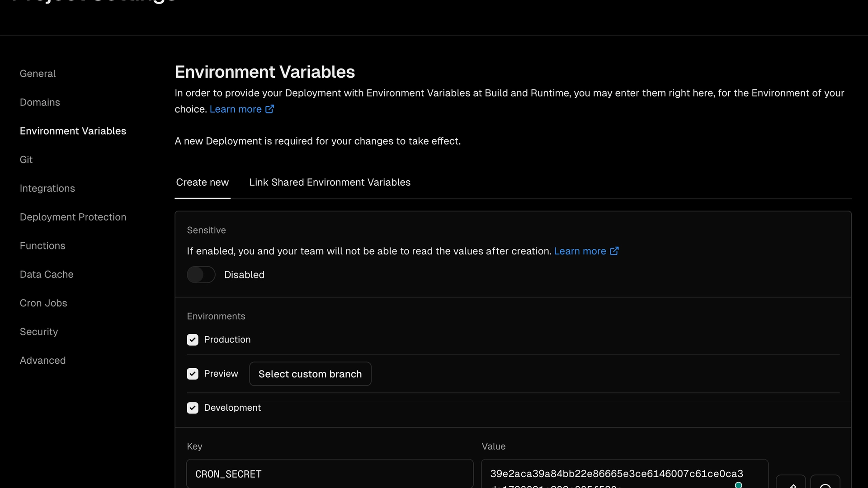Uncheck the Development environment checkbox

(x=193, y=408)
